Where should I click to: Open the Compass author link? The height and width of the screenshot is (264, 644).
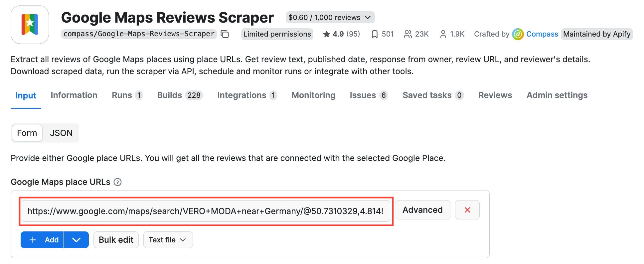[542, 34]
